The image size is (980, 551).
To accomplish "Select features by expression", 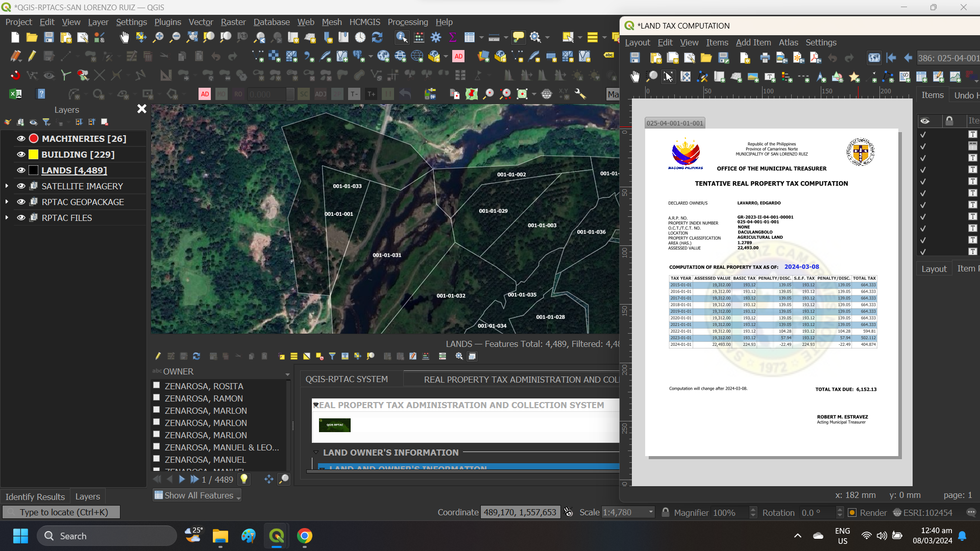I will point(282,356).
